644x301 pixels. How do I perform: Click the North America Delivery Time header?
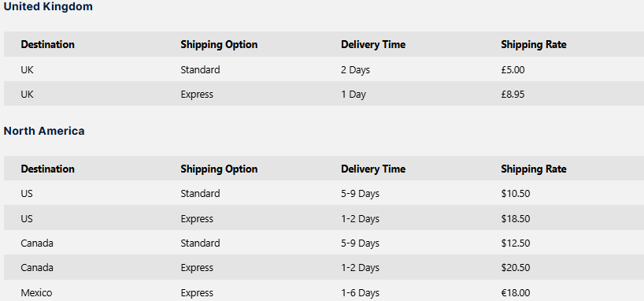pyautogui.click(x=373, y=169)
